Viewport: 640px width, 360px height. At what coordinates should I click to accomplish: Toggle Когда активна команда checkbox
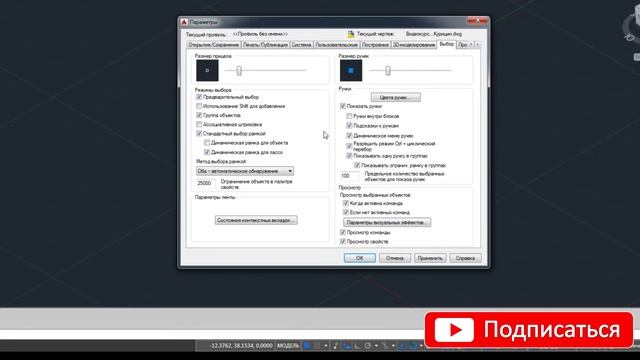pyautogui.click(x=346, y=203)
